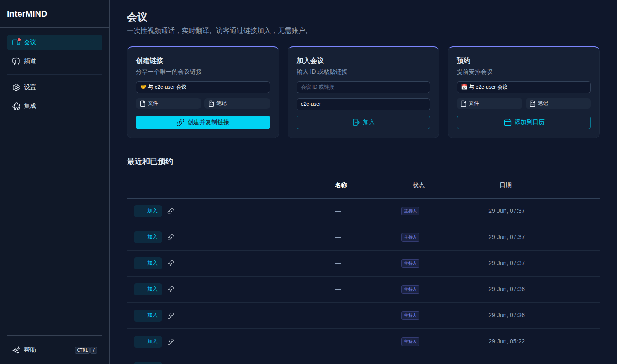Screen dimensions: 617x364
Task: Click the date 29 Jun, 05:22
Action: point(506,342)
